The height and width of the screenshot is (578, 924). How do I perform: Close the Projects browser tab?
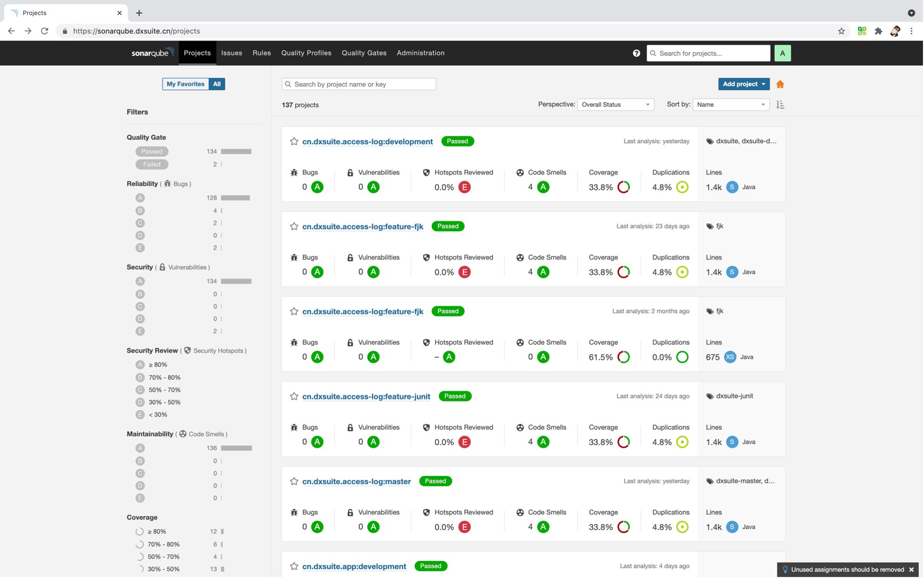point(119,13)
